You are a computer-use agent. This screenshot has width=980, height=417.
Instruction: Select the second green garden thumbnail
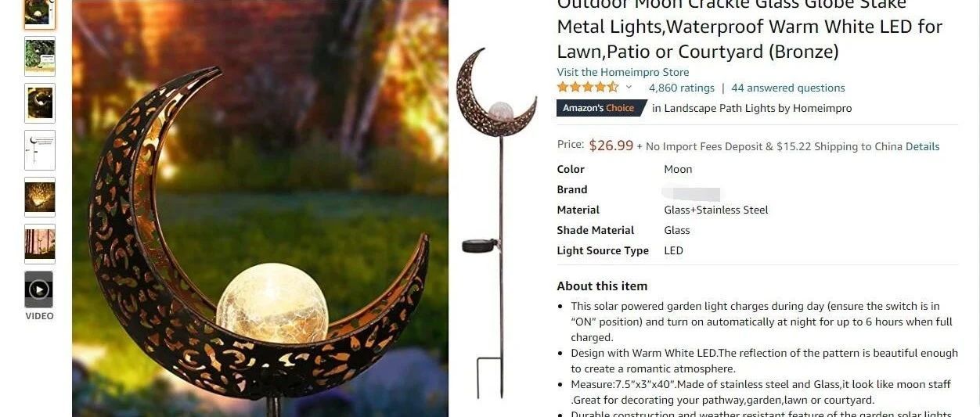point(39,56)
